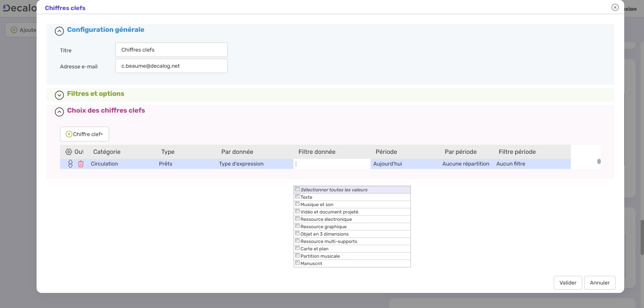Click the gear icon in table header
Viewport: 644px width, 308px height.
(x=69, y=152)
